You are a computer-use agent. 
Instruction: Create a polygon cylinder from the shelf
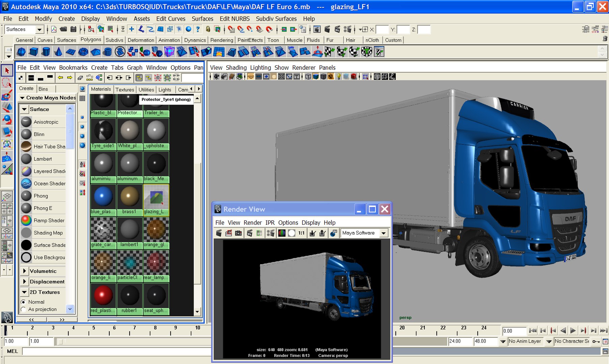pyautogui.click(x=46, y=52)
